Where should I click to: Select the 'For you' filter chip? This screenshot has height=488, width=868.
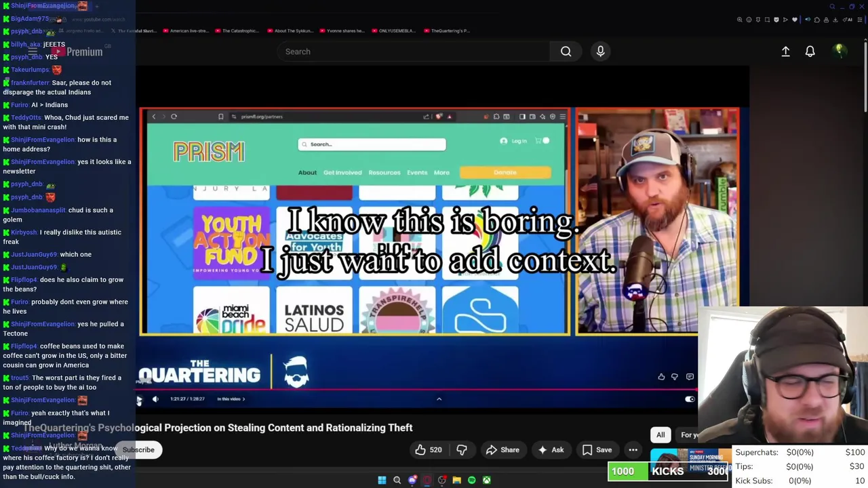pyautogui.click(x=688, y=435)
